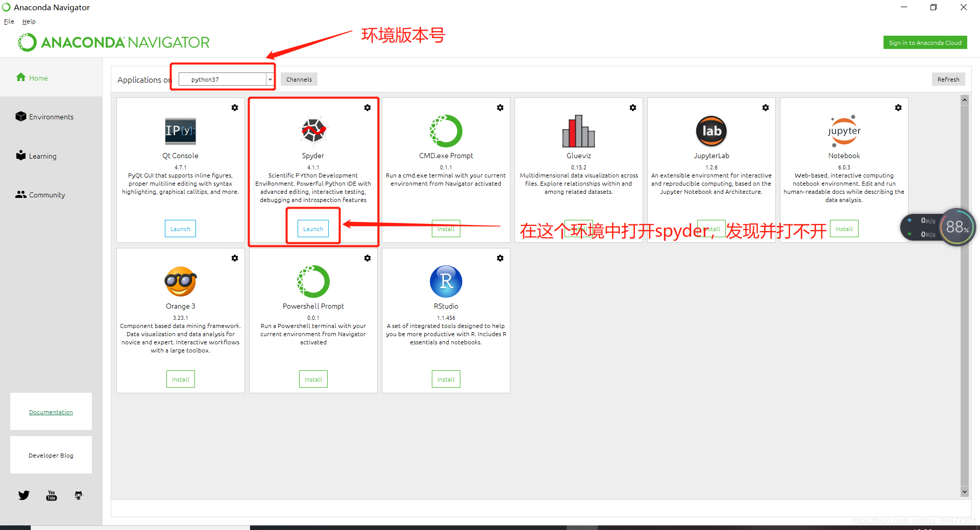The height and width of the screenshot is (530, 980).
Task: Click the CMD.exe Prompt icon
Action: pos(446,131)
